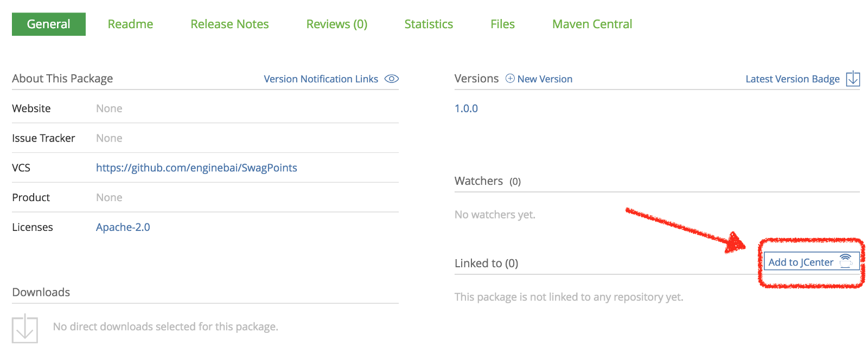Click the Apache-2.0 license link
The width and height of the screenshot is (868, 354).
coord(123,227)
